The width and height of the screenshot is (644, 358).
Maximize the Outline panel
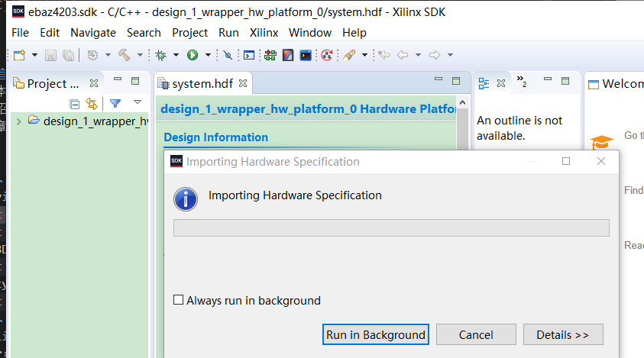pyautogui.click(x=565, y=81)
